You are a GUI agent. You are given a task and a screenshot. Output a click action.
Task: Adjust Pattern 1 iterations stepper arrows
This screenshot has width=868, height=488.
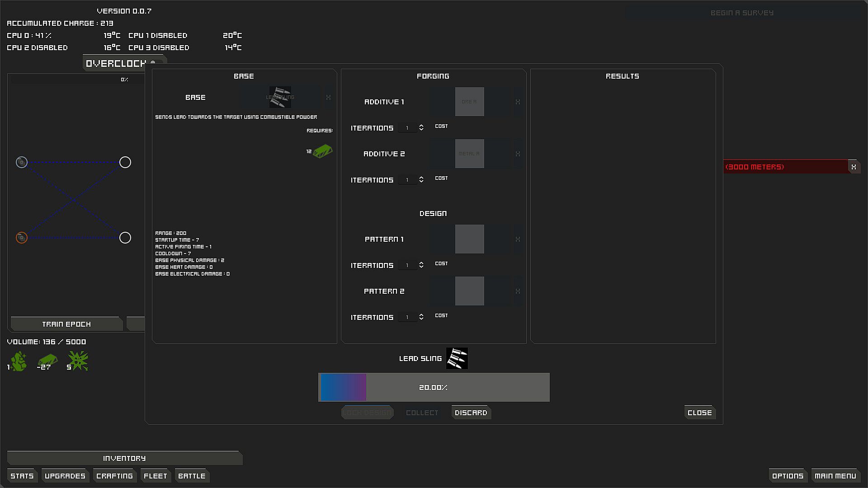(x=421, y=265)
